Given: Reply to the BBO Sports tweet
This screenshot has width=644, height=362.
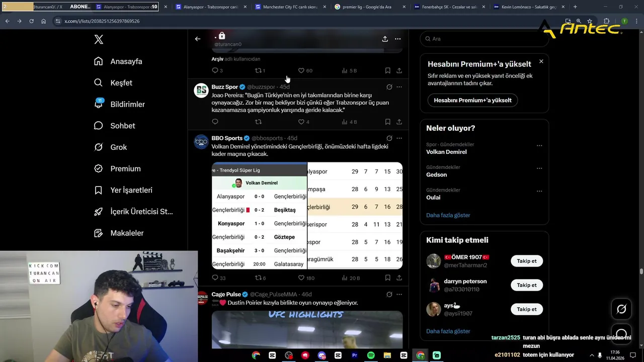Looking at the screenshot, I should [218, 278].
